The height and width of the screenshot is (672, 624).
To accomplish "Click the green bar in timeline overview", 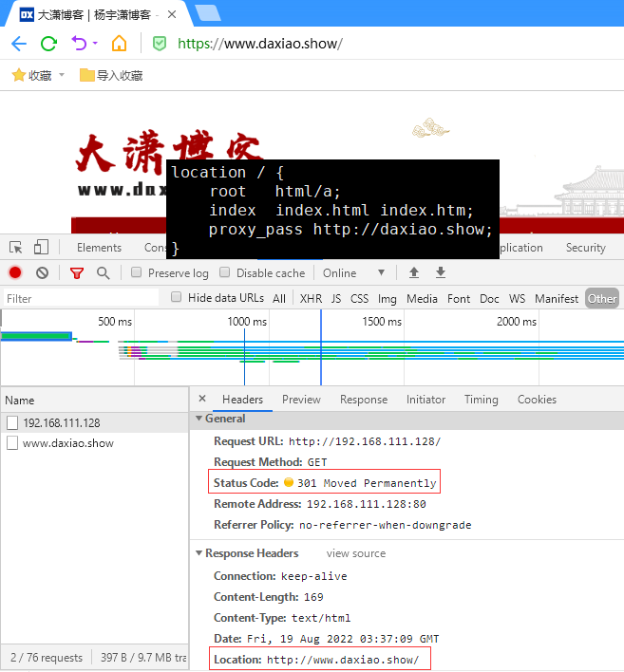I will pyautogui.click(x=36, y=336).
